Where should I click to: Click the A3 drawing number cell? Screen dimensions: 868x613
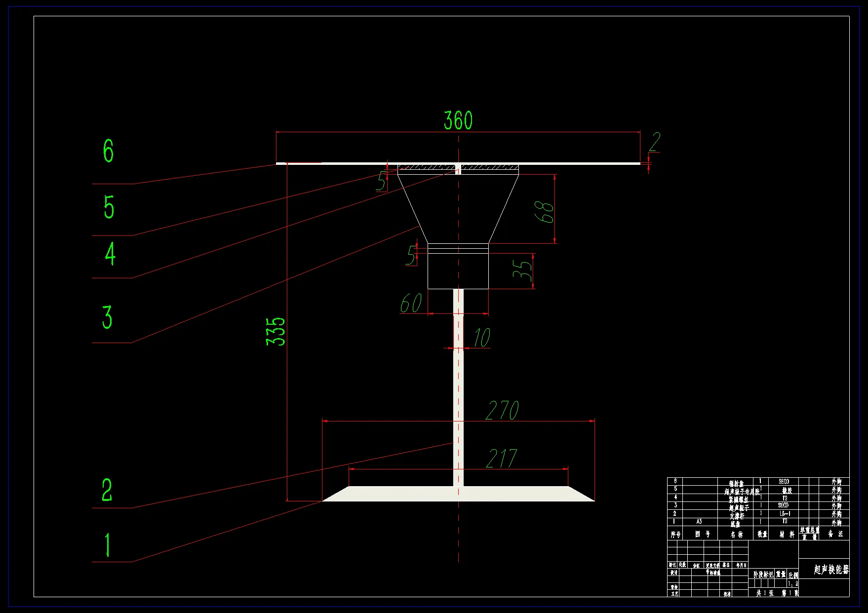click(699, 521)
